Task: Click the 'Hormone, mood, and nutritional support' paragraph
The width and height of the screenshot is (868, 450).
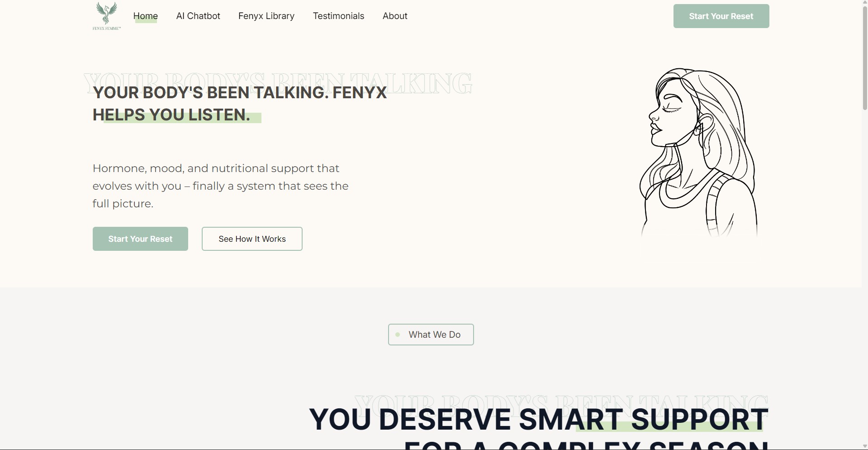Action: [221, 186]
